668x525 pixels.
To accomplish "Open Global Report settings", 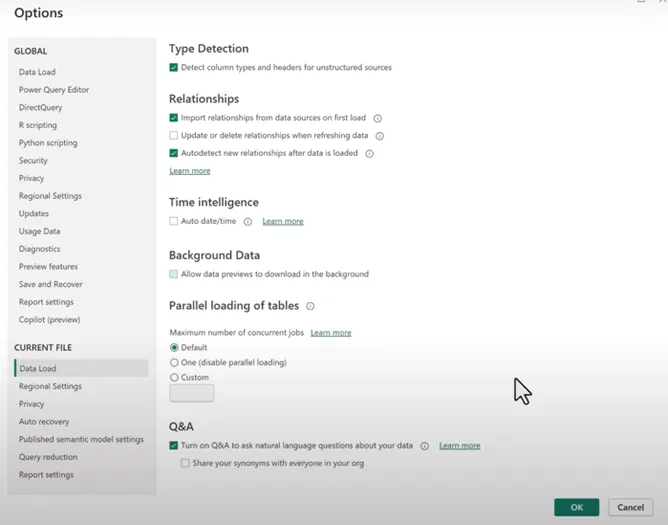I will [x=46, y=302].
